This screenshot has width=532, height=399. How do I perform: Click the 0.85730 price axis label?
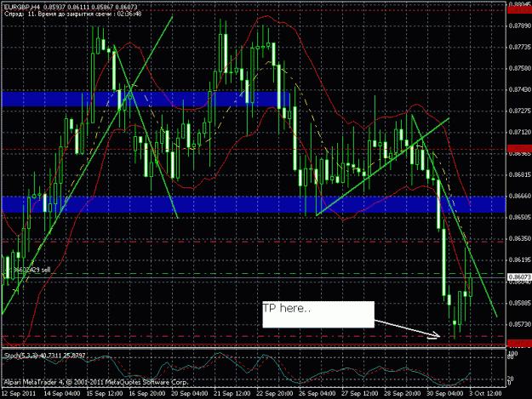519,324
